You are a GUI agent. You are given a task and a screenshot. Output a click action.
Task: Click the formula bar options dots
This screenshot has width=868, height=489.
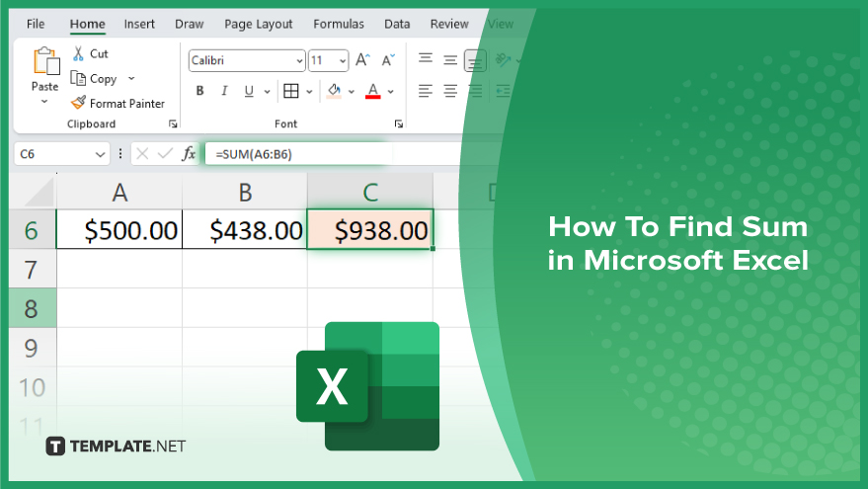(x=120, y=154)
